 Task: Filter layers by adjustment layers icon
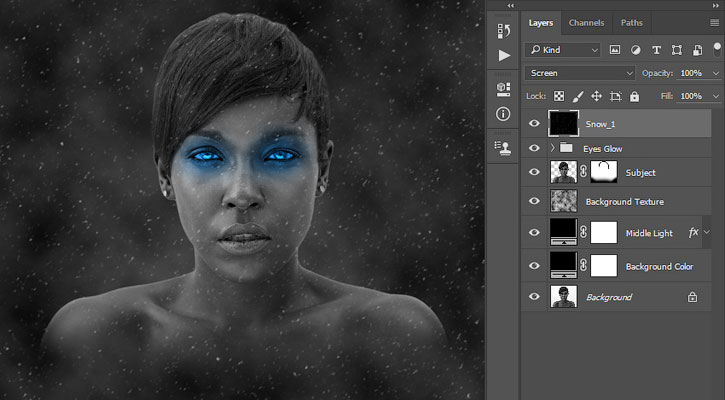(x=636, y=50)
